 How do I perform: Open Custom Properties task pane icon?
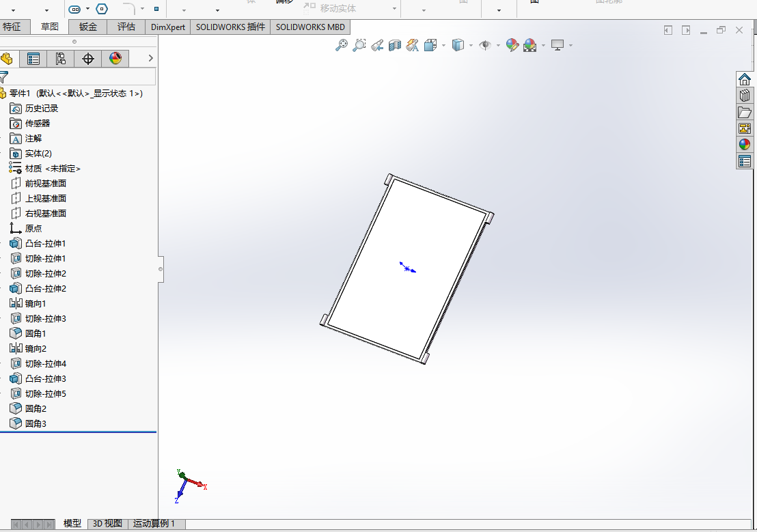click(745, 161)
